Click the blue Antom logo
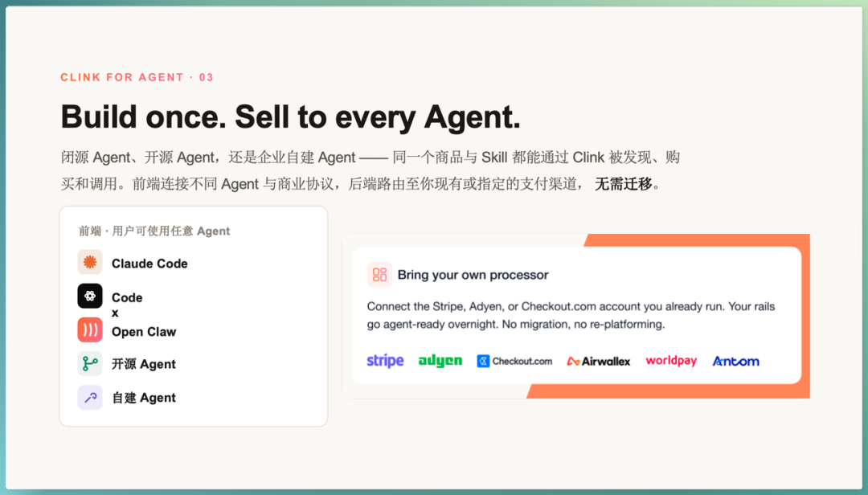868x495 pixels. pyautogui.click(x=735, y=361)
